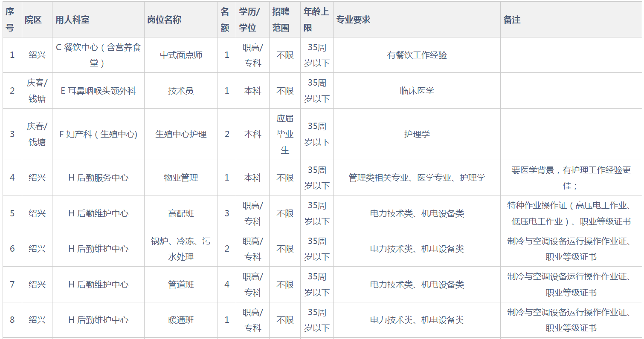Click the 物业管理 position cell
Screen dimensions: 644x339
click(181, 178)
